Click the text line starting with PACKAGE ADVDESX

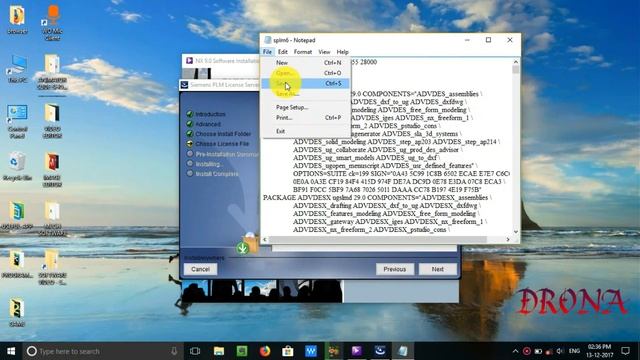click(376, 198)
